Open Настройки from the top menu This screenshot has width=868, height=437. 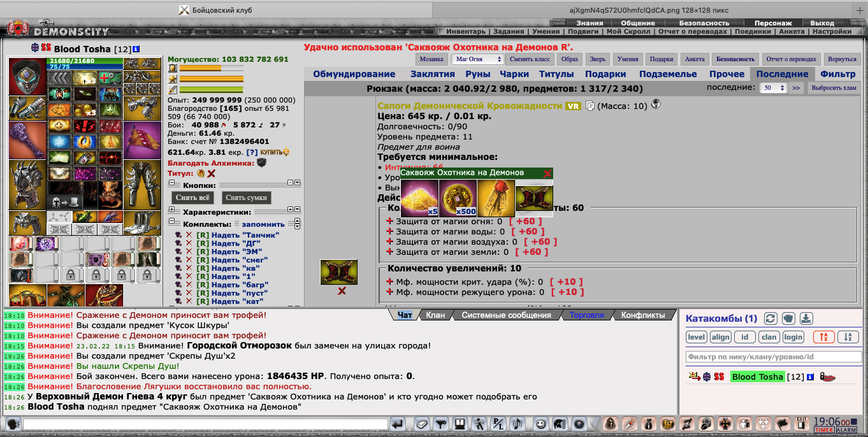click(832, 31)
